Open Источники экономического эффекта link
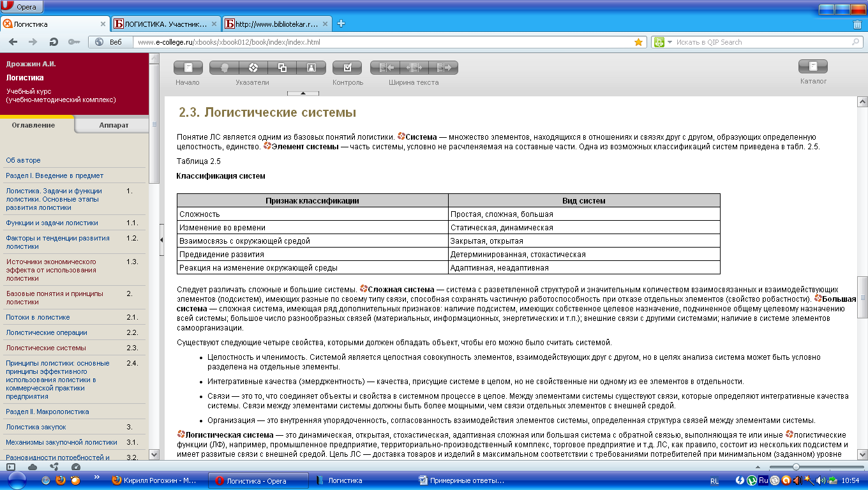The height and width of the screenshot is (490, 868). point(51,270)
